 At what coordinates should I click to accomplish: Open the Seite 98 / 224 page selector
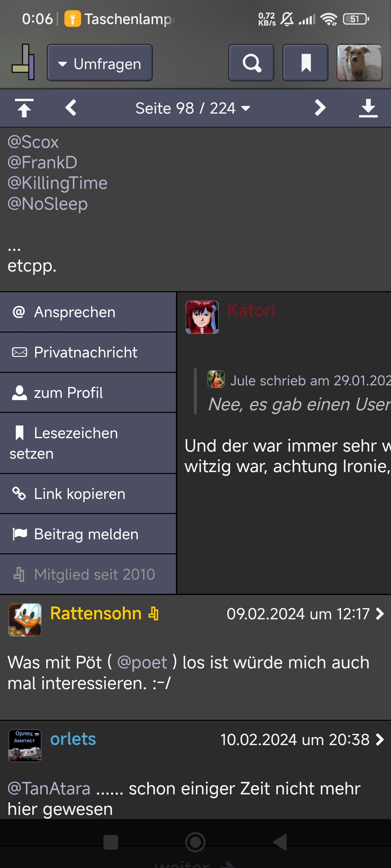[x=193, y=108]
